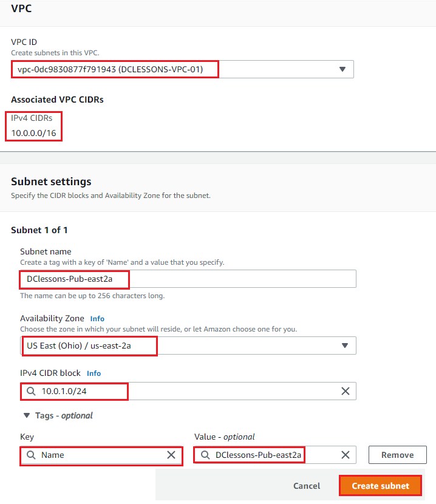Click the DClessons-Pub-east2a tag value input

[x=275, y=455]
